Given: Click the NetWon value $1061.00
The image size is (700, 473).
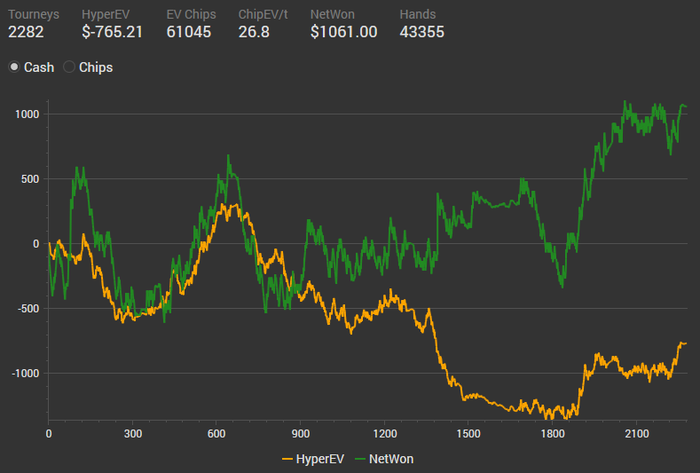Looking at the screenshot, I should (x=344, y=32).
